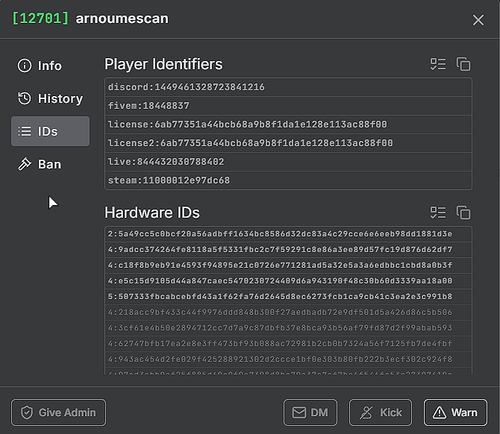
Task: Click the Info circle icon
Action: click(x=24, y=66)
